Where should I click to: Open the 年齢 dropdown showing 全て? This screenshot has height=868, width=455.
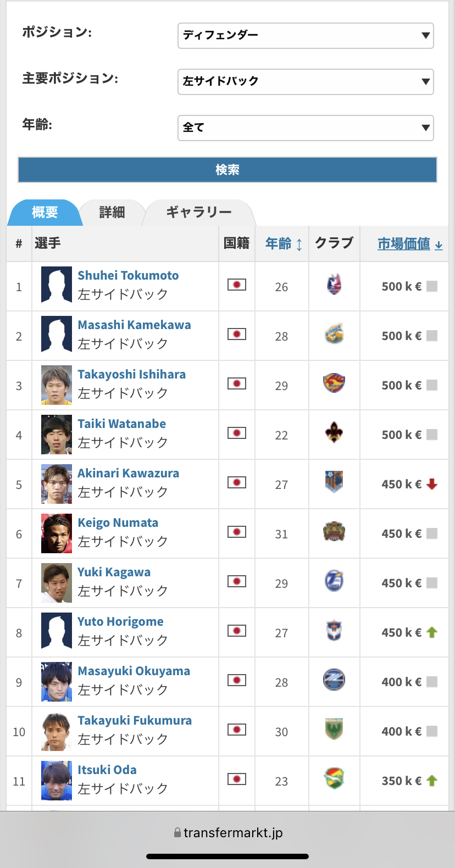(x=306, y=128)
